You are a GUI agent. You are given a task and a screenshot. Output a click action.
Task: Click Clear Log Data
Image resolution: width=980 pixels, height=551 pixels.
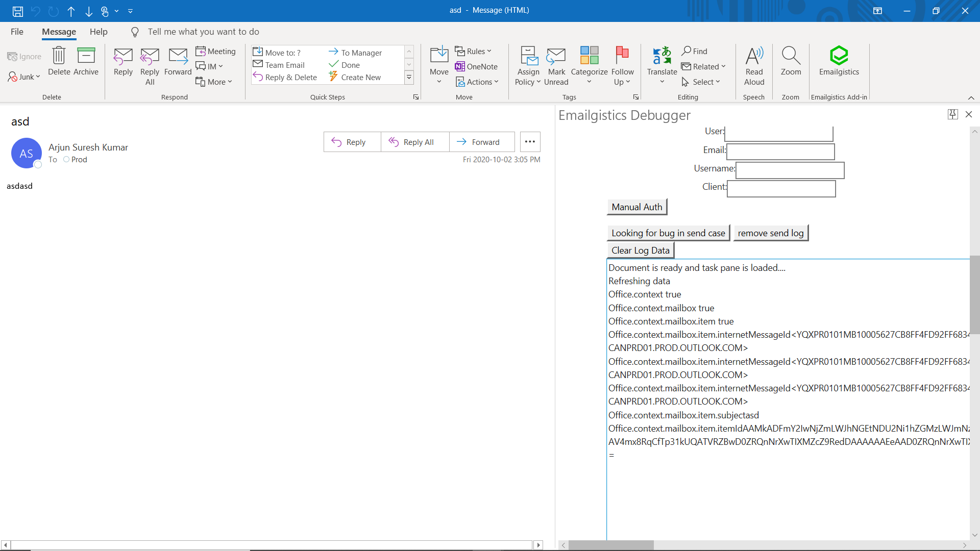tap(640, 250)
